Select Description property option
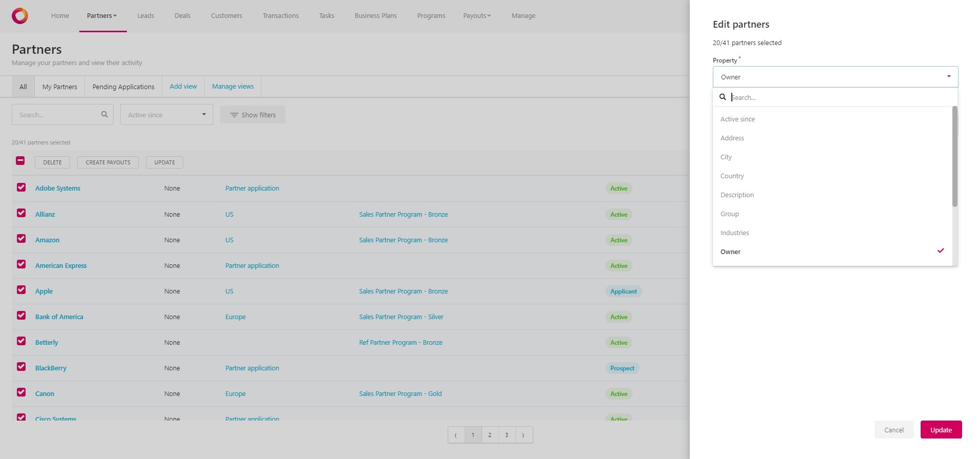Screen dimensions: 980x459 click(832, 195)
